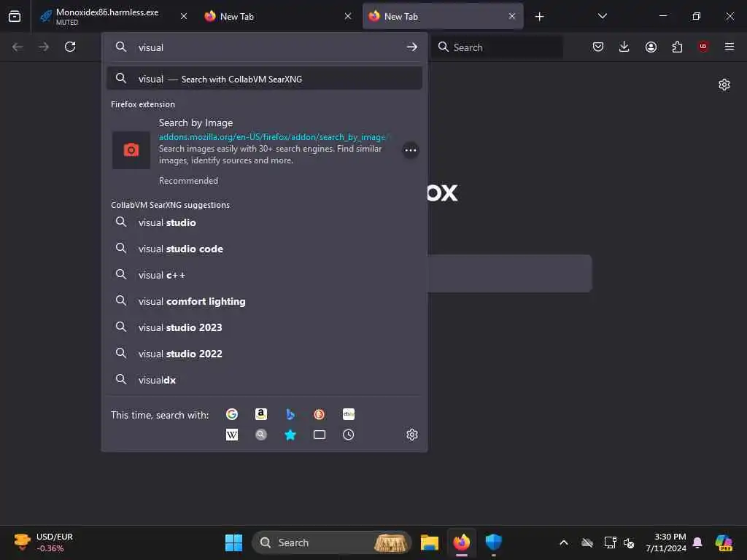The height and width of the screenshot is (560, 747).
Task: Switch to the first New Tab
Action: pos(277,16)
